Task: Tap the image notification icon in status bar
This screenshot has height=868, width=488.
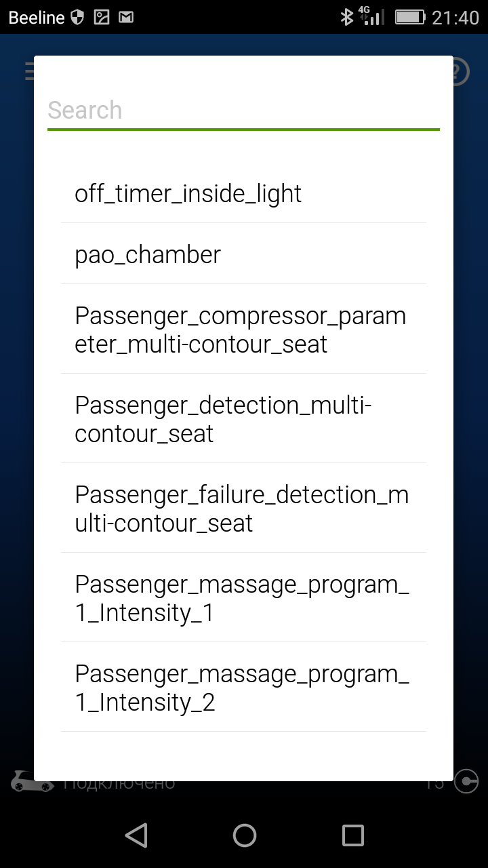Action: point(102,18)
